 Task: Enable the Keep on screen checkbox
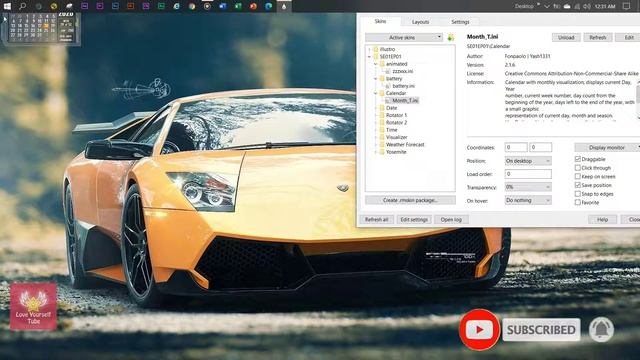point(578,176)
